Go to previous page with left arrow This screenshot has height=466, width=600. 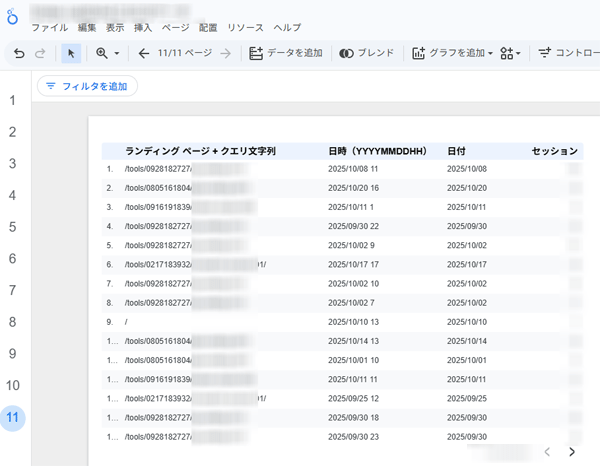pyautogui.click(x=144, y=54)
